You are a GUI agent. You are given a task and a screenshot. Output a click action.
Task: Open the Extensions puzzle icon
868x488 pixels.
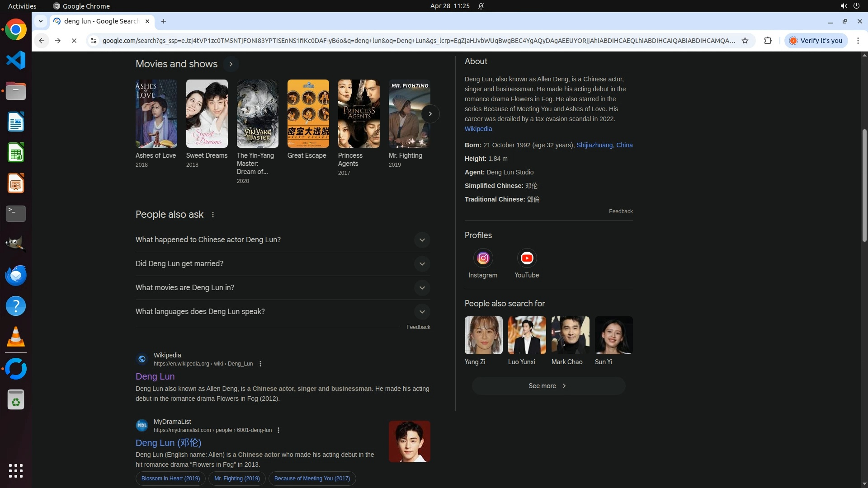tap(768, 41)
